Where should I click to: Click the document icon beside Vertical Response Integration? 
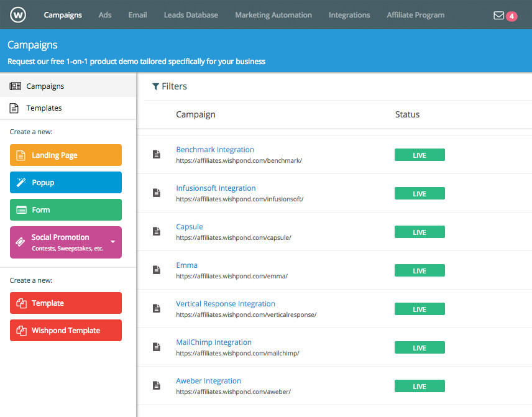point(157,308)
